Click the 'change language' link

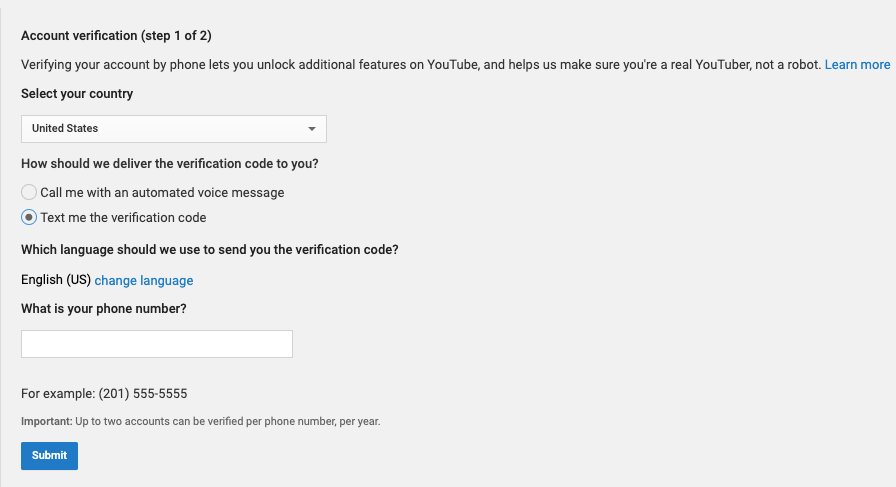[144, 281]
